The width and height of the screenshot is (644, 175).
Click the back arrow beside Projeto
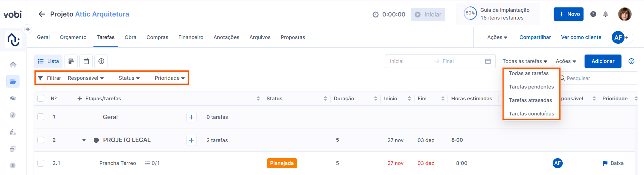click(x=42, y=14)
